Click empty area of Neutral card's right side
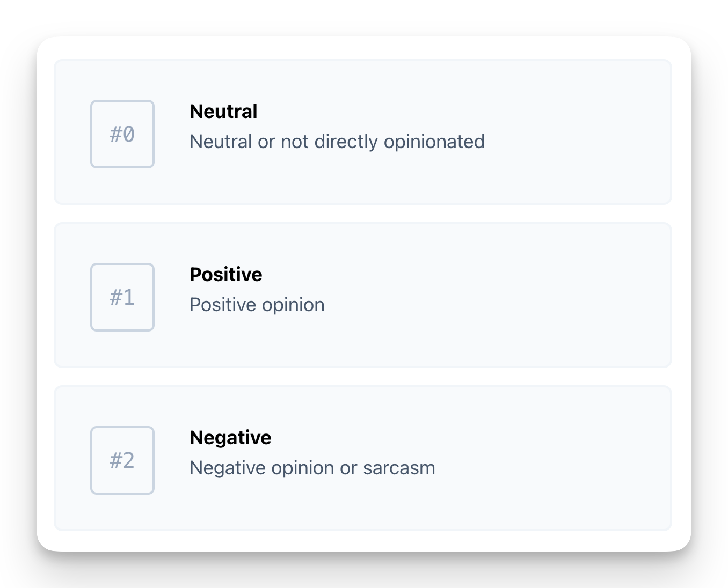Screen dimensions: 728x588 click(x=580, y=132)
